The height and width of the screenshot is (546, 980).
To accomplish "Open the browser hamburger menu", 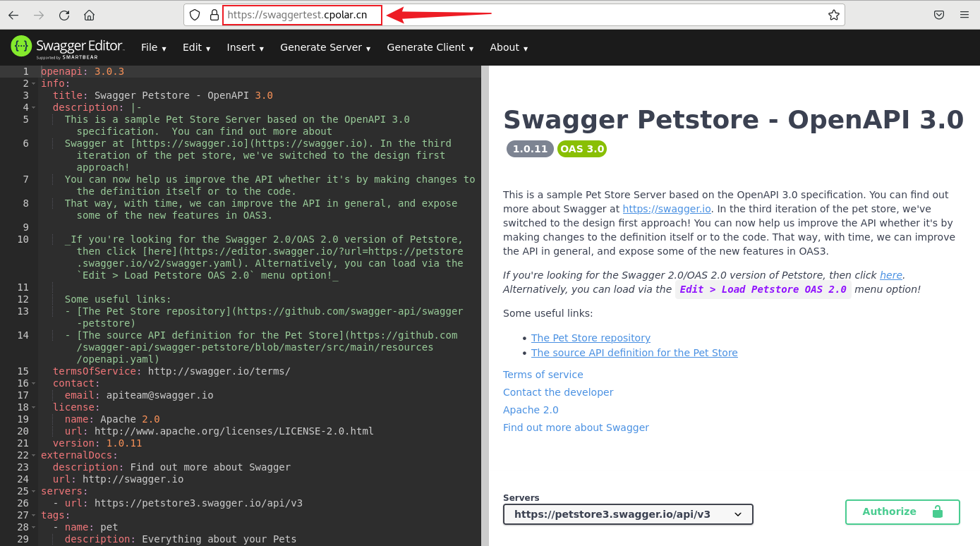I will 964,15.
